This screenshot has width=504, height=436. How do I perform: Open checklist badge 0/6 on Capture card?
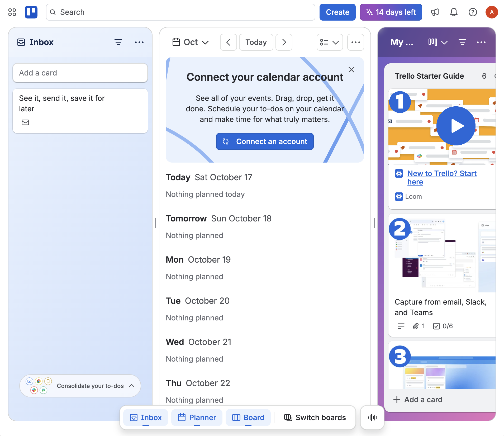(x=443, y=326)
